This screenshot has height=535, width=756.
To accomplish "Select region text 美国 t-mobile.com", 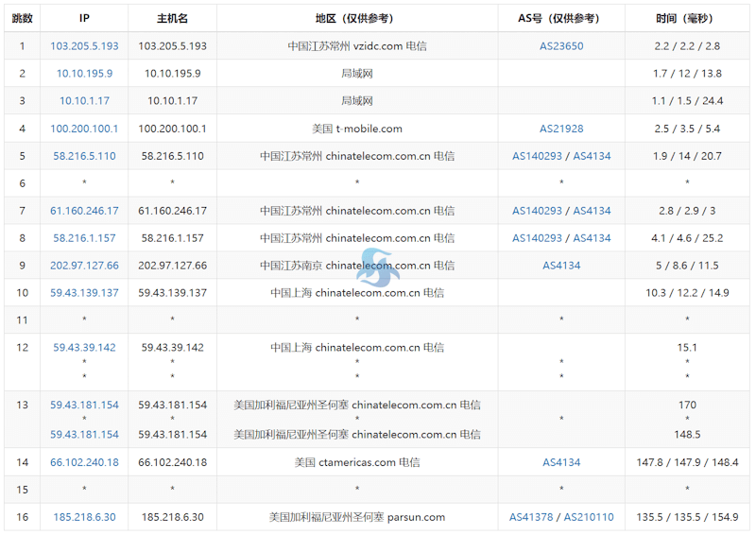I will pos(357,129).
